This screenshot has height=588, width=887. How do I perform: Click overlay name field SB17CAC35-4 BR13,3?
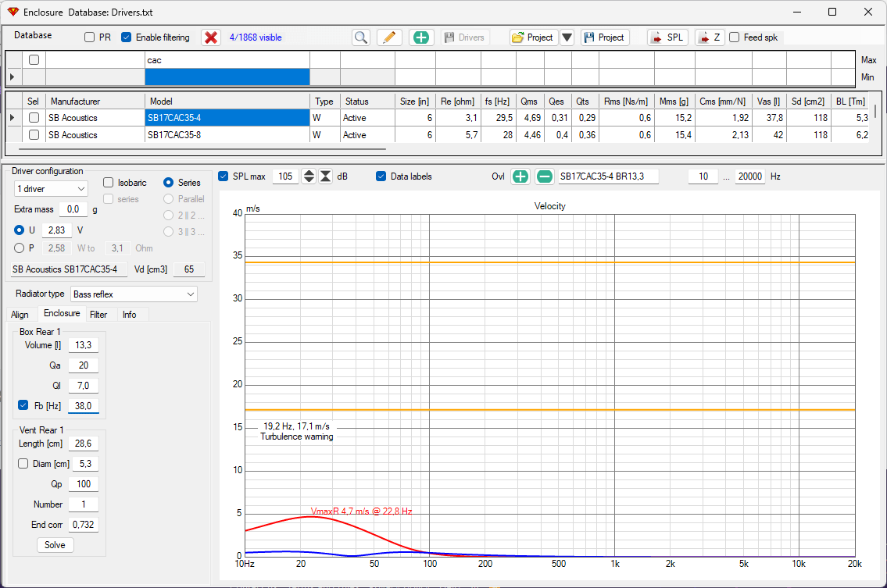[x=608, y=176]
